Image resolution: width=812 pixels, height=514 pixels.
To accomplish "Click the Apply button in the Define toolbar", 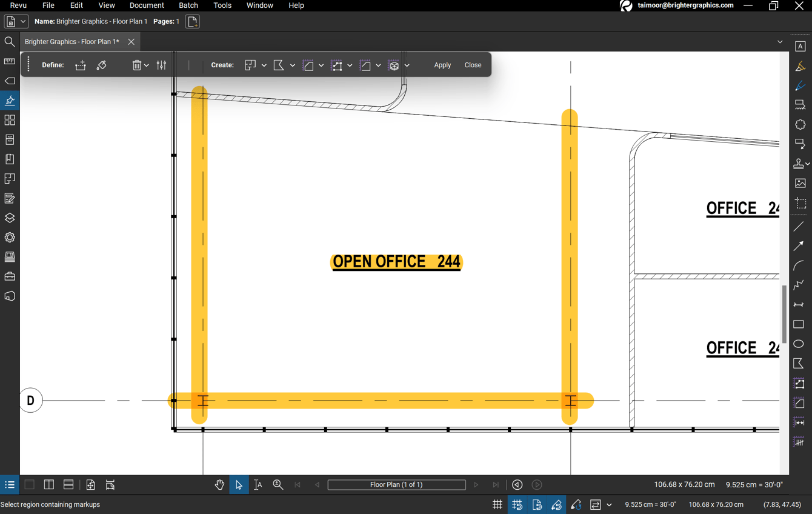I will [442, 65].
